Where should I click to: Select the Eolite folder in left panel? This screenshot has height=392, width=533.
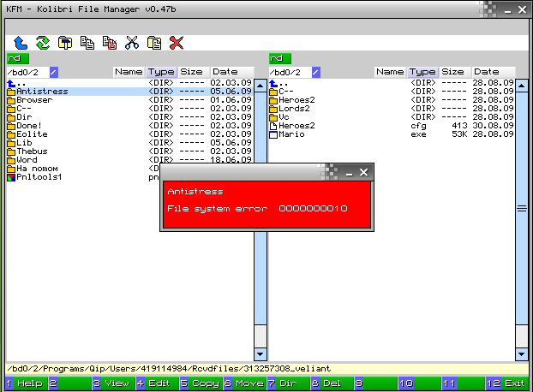pos(33,134)
